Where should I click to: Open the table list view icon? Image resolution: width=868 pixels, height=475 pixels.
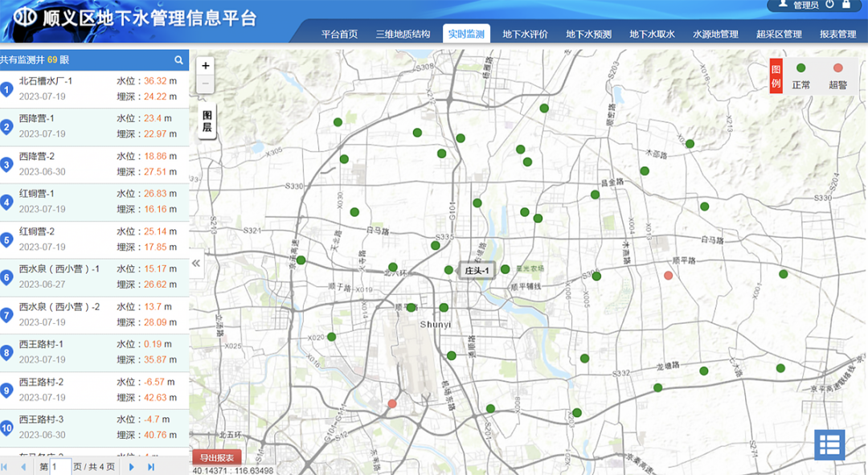coord(829,444)
